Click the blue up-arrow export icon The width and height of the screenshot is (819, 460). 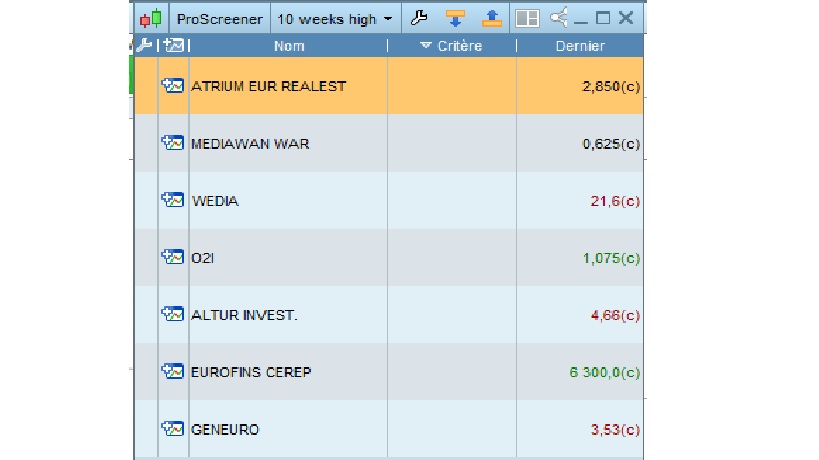[492, 18]
